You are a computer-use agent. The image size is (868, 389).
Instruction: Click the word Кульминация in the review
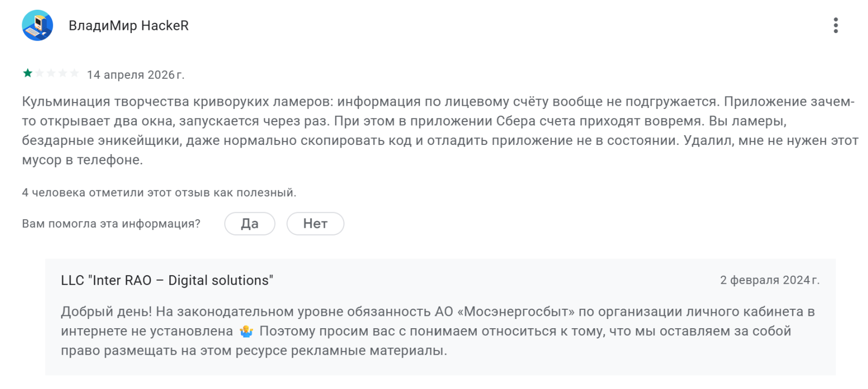(66, 101)
